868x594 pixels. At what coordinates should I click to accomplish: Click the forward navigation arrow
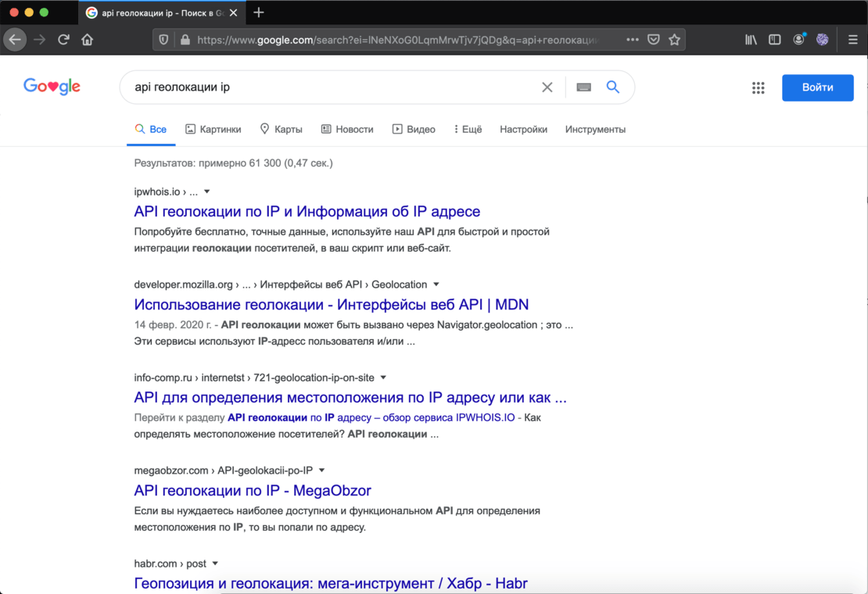click(x=39, y=40)
